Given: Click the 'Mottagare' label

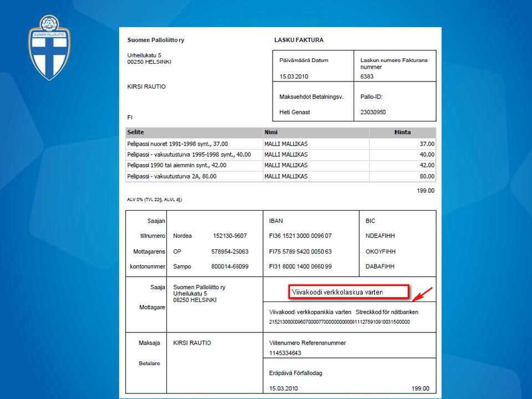Looking at the screenshot, I should pos(152,308).
